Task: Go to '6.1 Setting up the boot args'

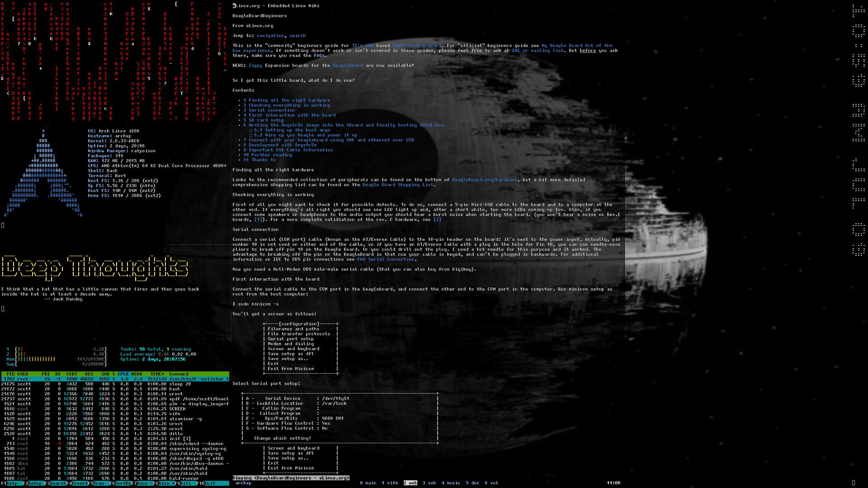Action: coord(292,130)
